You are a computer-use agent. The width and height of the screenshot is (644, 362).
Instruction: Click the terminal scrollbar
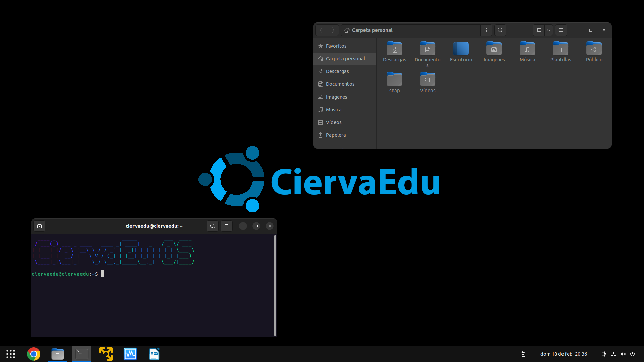pyautogui.click(x=275, y=286)
